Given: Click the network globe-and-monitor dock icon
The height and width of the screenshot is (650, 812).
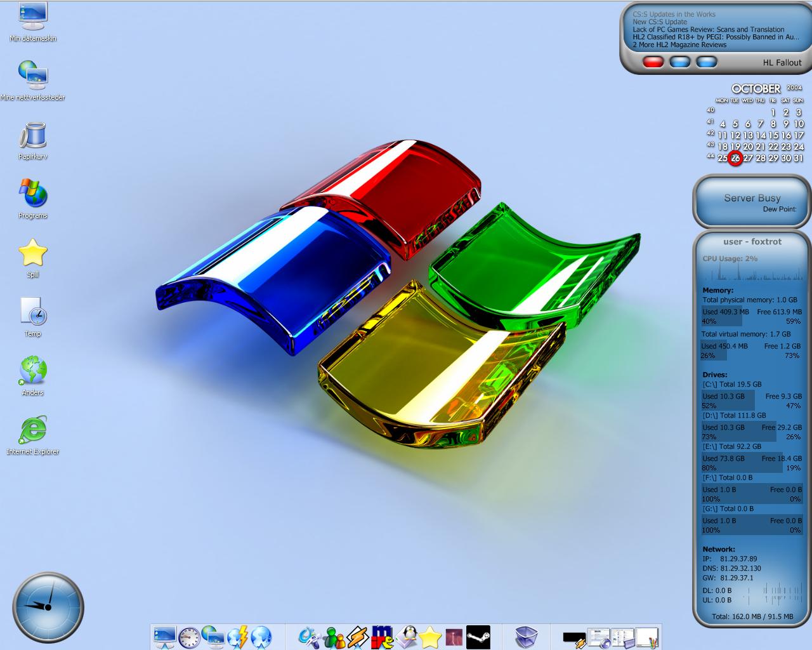Looking at the screenshot, I should (x=213, y=637).
